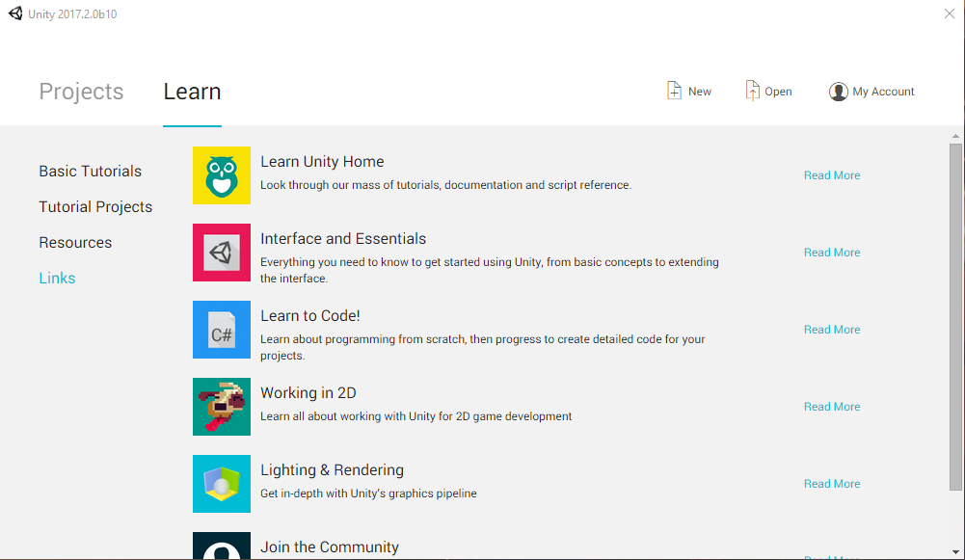Open the Resources section
This screenshot has height=560, width=965.
click(x=75, y=242)
